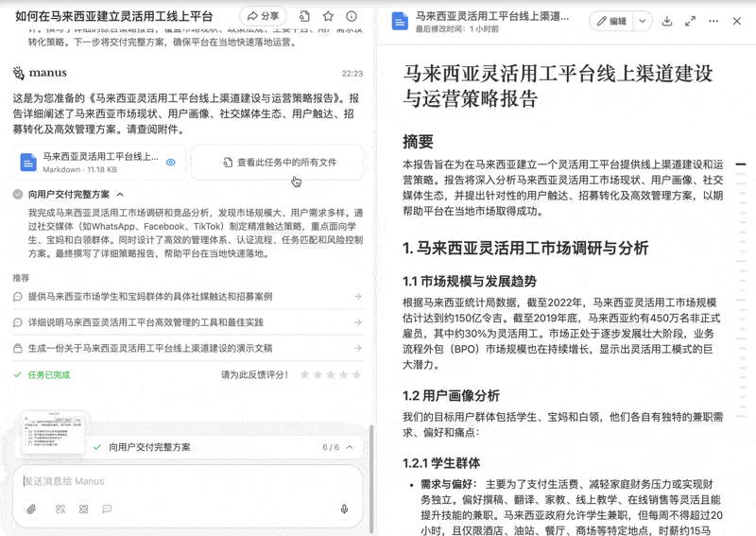Click chat mode icon in input toolbar
The image size is (756, 536).
pyautogui.click(x=107, y=509)
